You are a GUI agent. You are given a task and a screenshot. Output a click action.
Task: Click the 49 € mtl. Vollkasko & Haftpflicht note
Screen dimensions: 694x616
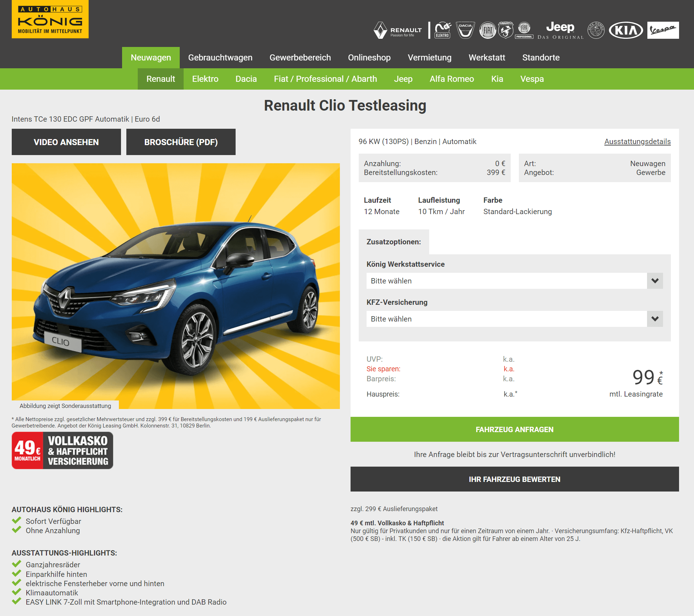(397, 523)
